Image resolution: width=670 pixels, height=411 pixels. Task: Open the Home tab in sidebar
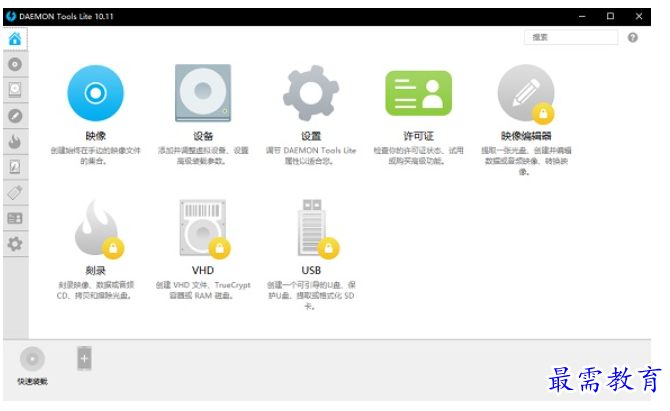tap(15, 39)
